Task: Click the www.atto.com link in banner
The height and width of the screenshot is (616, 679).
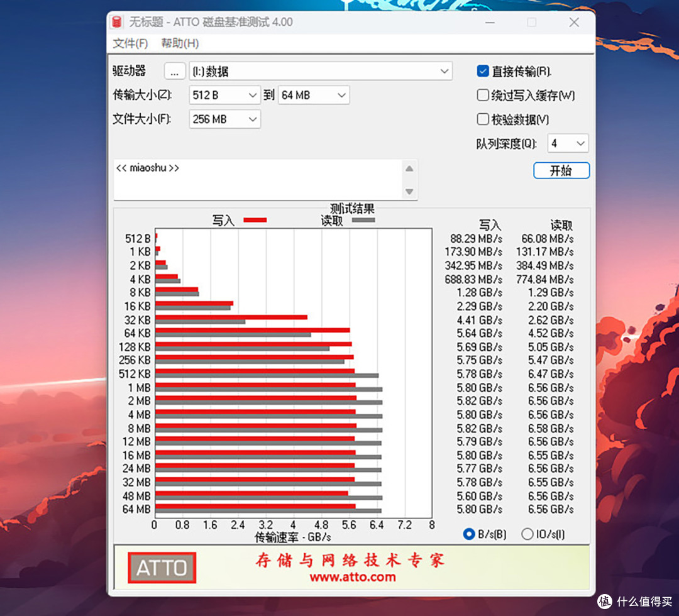Action: coord(353,577)
